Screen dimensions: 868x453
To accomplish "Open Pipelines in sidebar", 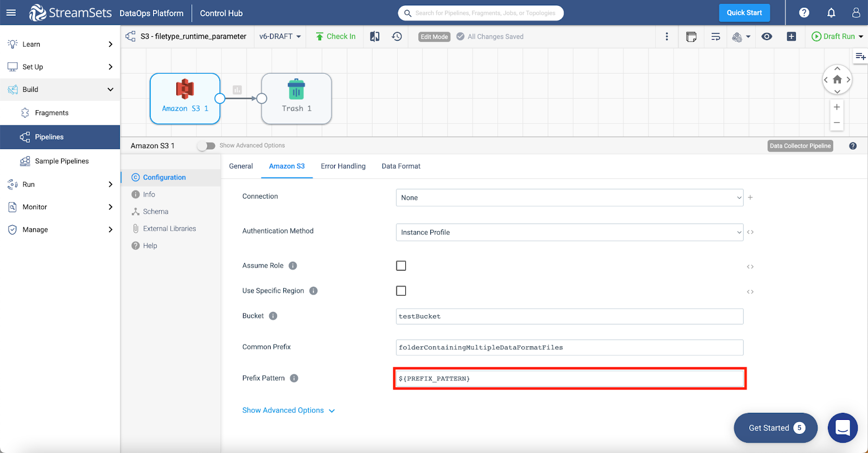I will pyautogui.click(x=60, y=137).
